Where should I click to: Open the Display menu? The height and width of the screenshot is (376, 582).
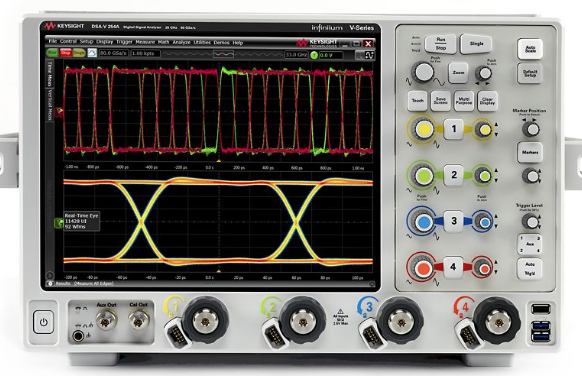105,42
